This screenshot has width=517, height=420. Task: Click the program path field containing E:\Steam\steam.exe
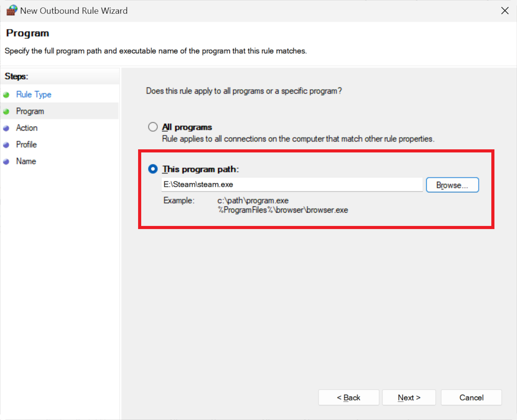[292, 185]
